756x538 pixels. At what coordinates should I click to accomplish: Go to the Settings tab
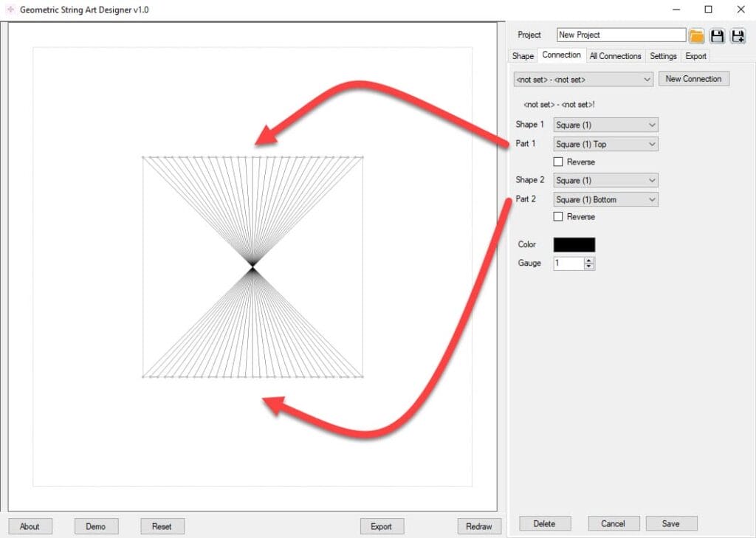click(663, 56)
